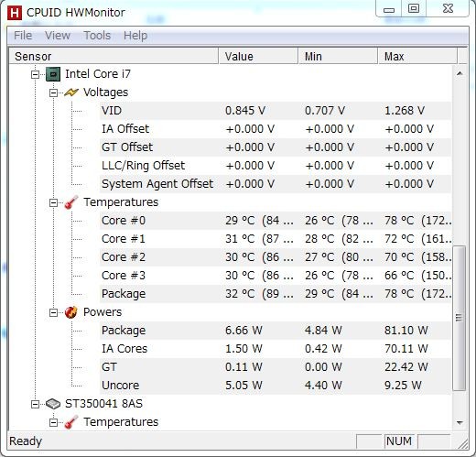Click the Voltages lightning bolt icon
This screenshot has width=476, height=457.
pos(71,92)
